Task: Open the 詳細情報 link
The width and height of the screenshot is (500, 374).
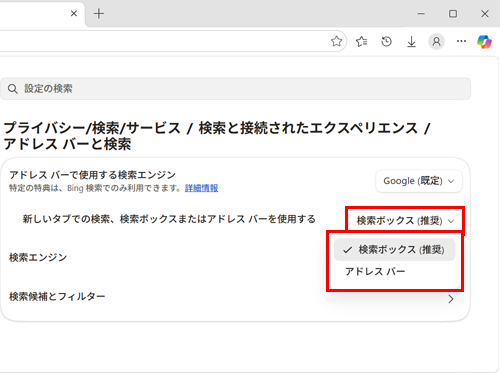Action: click(201, 188)
